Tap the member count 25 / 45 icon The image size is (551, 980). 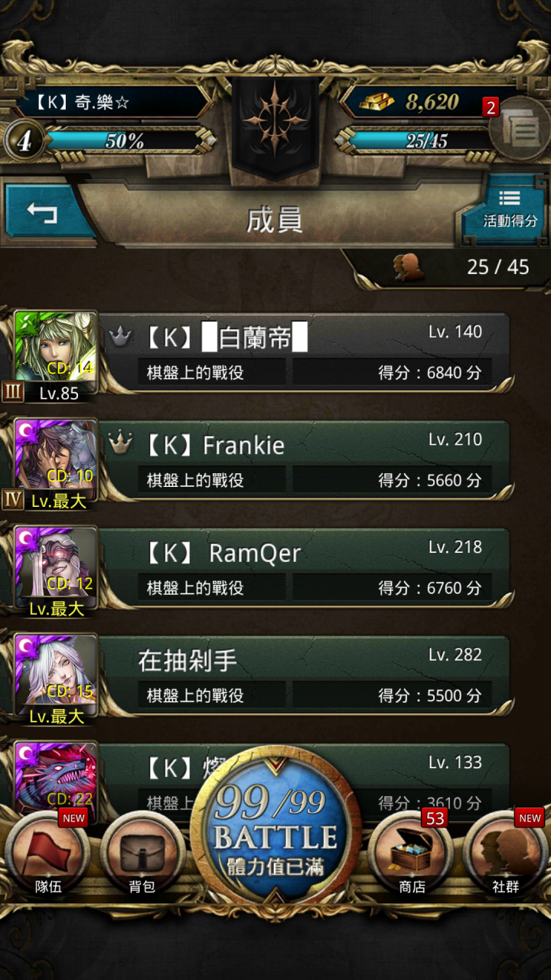409,266
